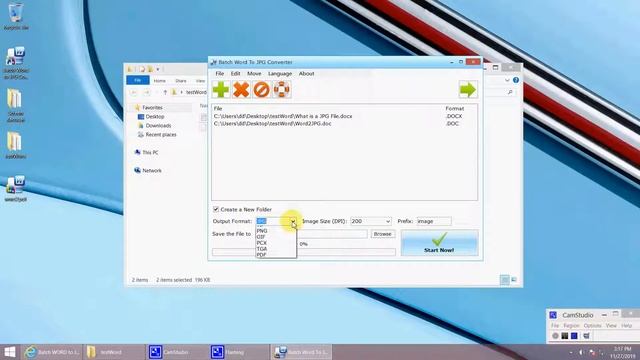
Task: Click the green arrow Convert icon
Action: [x=468, y=89]
